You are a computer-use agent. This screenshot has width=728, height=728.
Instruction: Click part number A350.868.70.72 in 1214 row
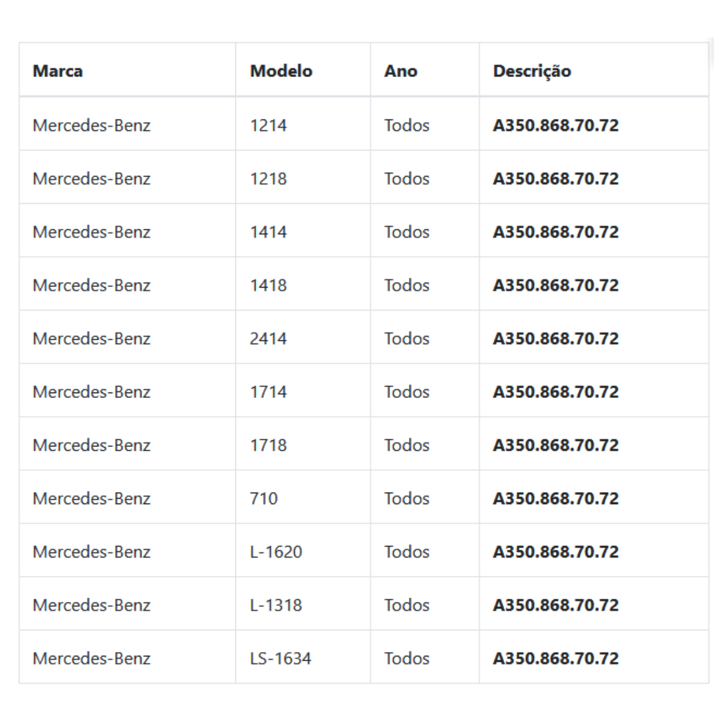click(556, 125)
